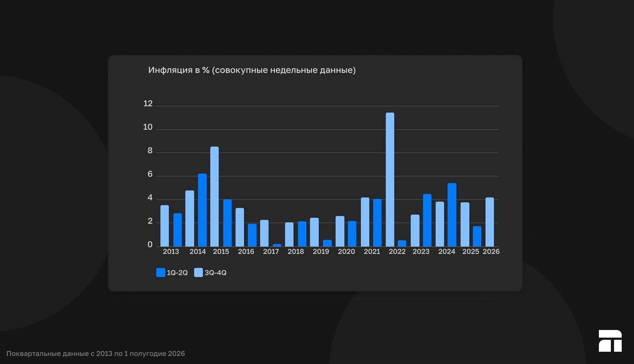
Task: Select the 2014 x-axis label
Action: point(198,251)
